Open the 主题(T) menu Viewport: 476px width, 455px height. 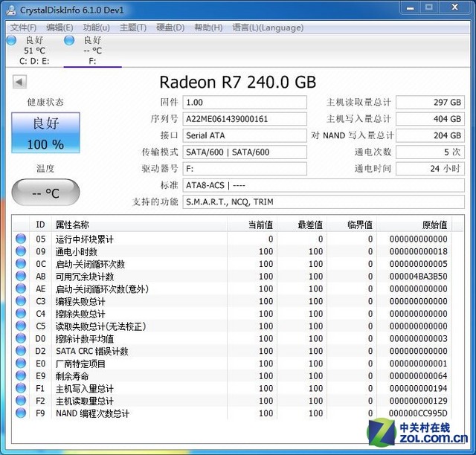tap(133, 28)
